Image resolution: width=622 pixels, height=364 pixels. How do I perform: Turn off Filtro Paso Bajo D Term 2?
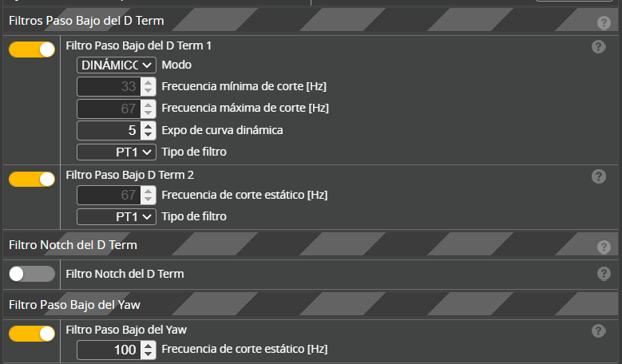pyautogui.click(x=32, y=179)
